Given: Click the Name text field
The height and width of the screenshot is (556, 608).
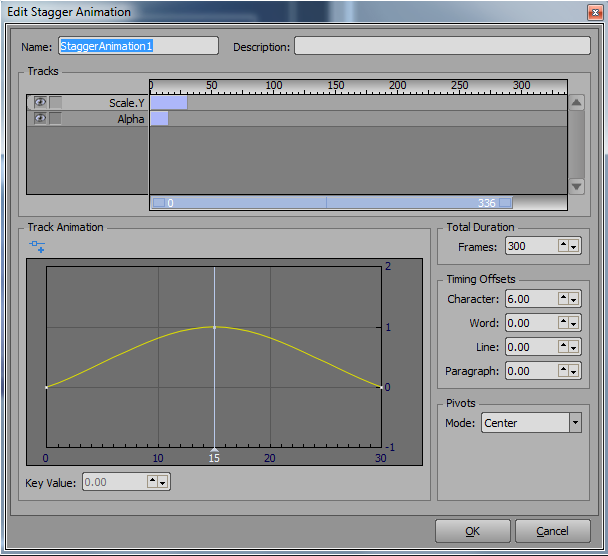Looking at the screenshot, I should tap(138, 46).
